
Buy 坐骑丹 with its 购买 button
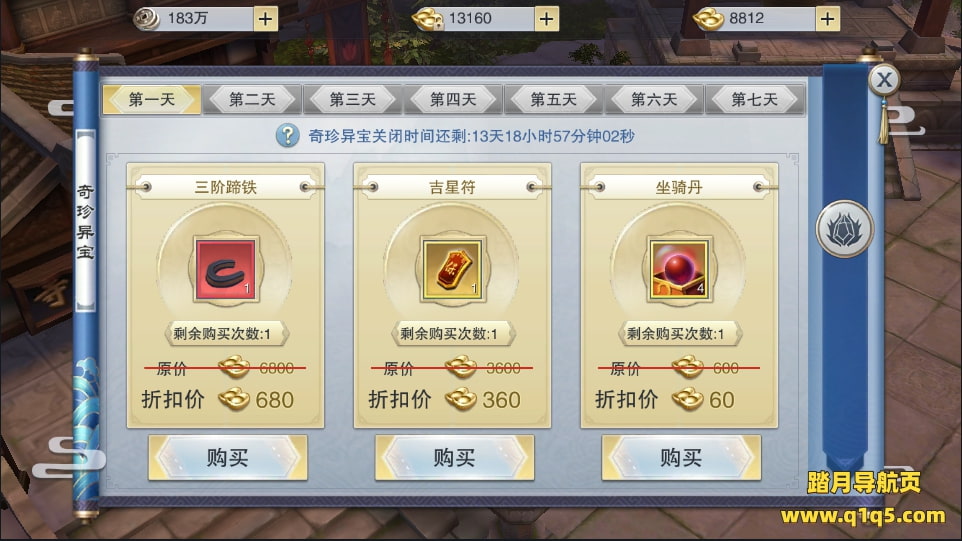(x=681, y=458)
